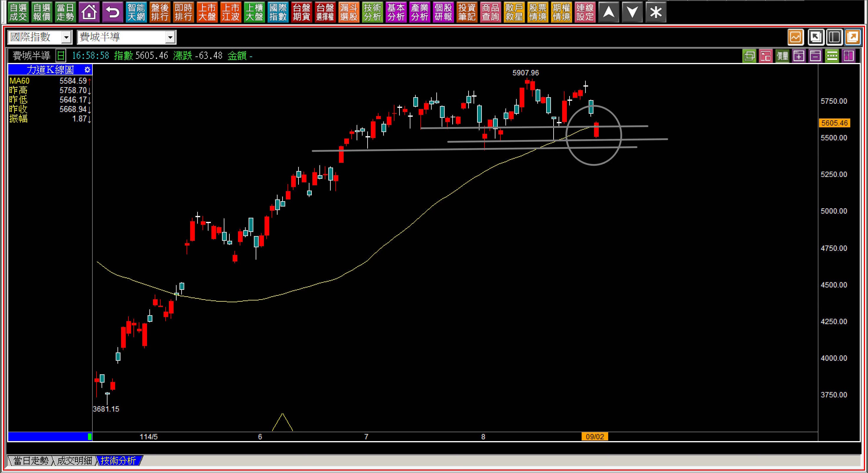Open settings gear on 力道K線圖 panel
Viewport: 868px width, 473px height.
tap(87, 70)
